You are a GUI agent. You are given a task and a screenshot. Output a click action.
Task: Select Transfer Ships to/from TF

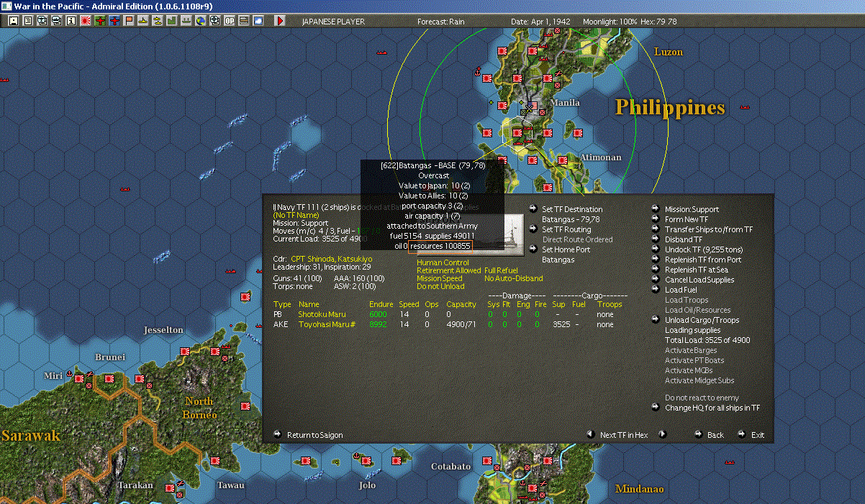tap(709, 229)
